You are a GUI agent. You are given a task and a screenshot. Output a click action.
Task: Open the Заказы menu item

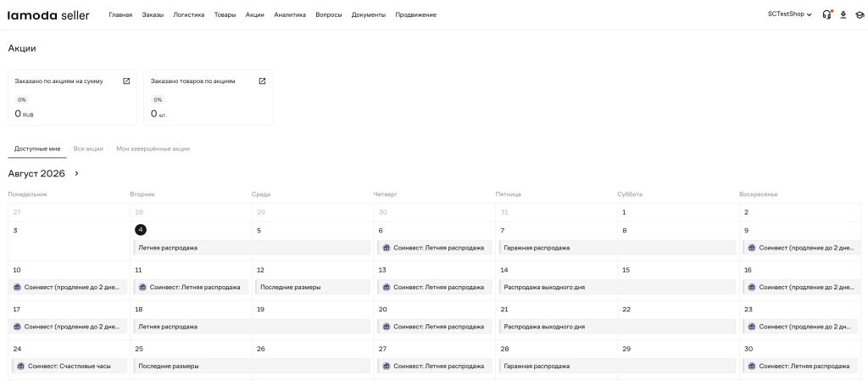153,15
